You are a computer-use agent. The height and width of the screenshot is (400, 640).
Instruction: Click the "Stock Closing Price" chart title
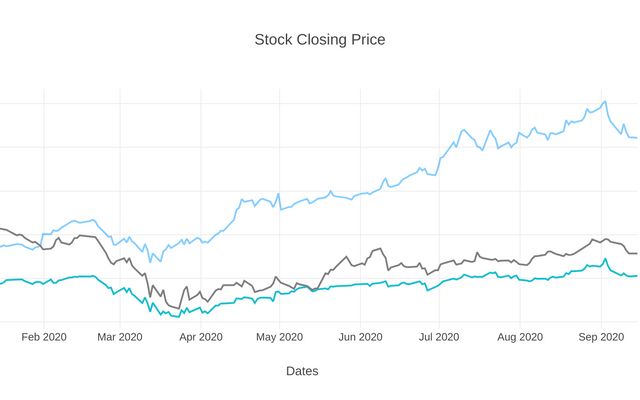320,40
